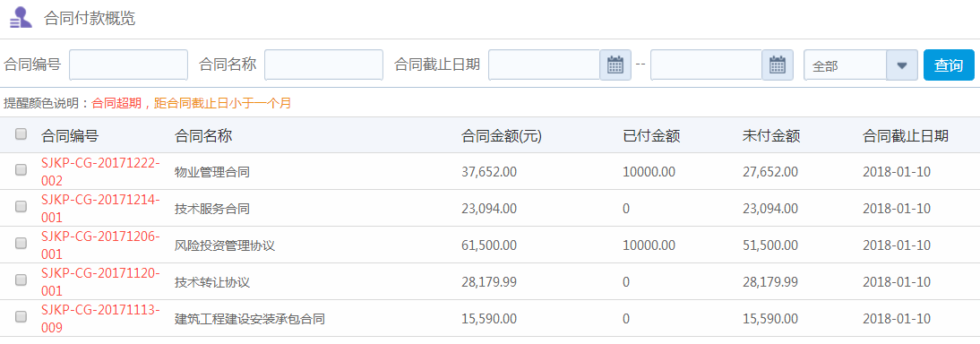The height and width of the screenshot is (344, 980).
Task: Select the 建筑工程建设安装承包合同 name cell
Action: (x=250, y=319)
